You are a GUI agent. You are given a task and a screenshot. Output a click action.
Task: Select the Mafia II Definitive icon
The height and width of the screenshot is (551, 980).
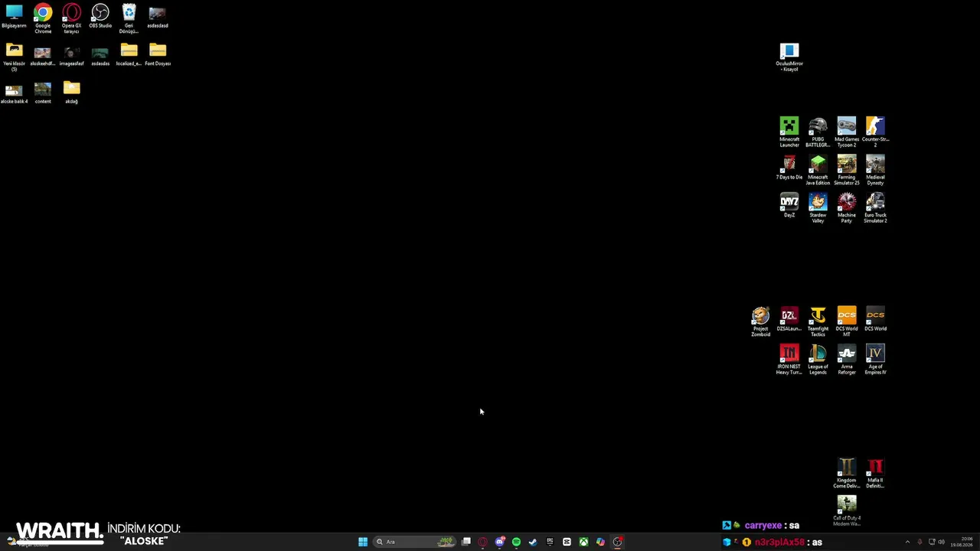pyautogui.click(x=875, y=473)
